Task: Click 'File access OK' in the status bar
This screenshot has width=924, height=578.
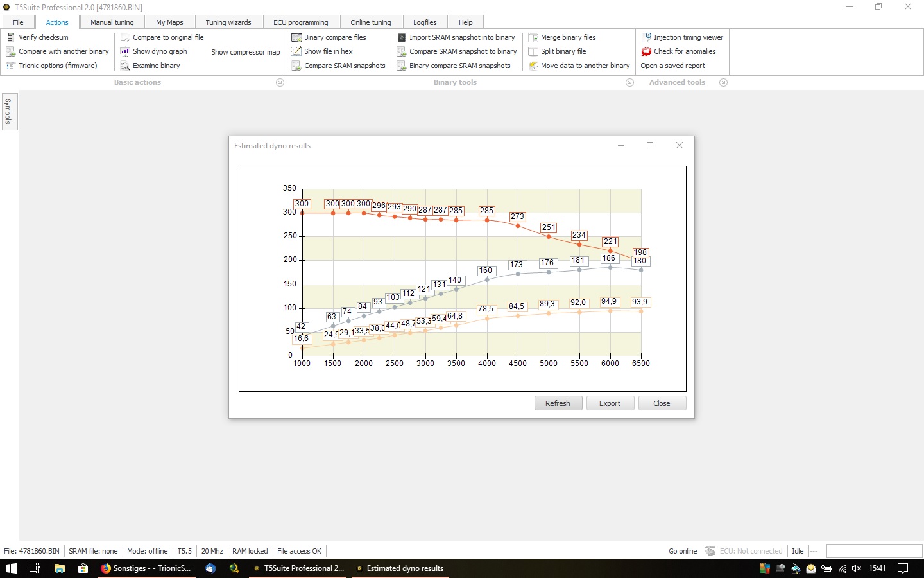Action: point(299,551)
